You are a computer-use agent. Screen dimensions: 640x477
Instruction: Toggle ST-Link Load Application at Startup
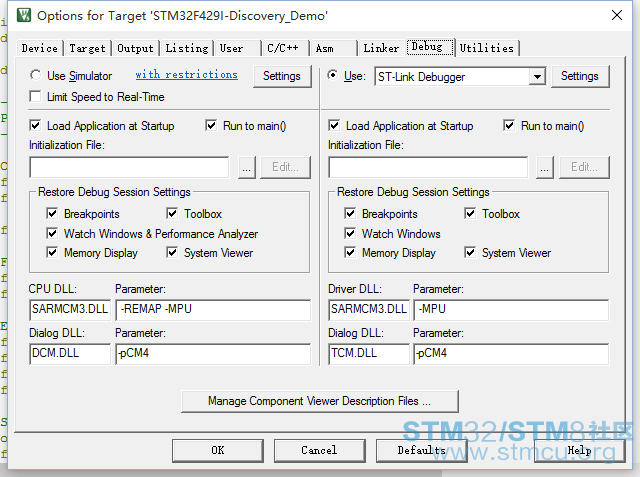tap(334, 125)
